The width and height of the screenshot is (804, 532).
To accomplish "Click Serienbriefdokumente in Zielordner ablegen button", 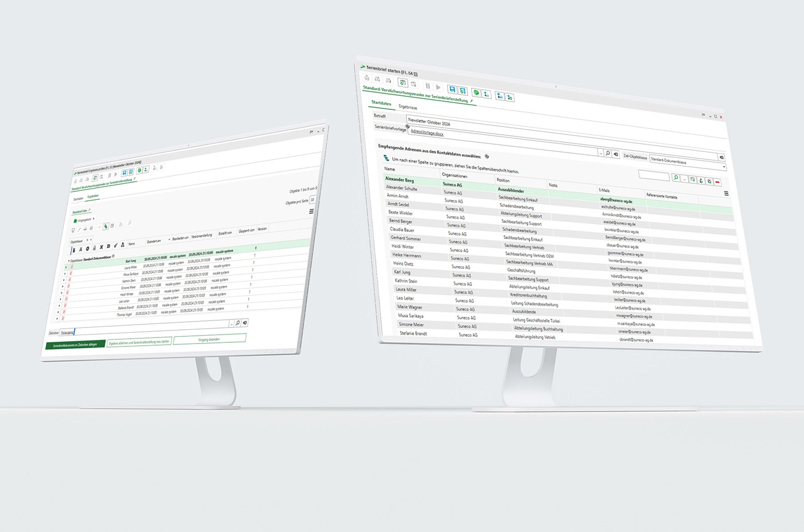I will coord(75,345).
